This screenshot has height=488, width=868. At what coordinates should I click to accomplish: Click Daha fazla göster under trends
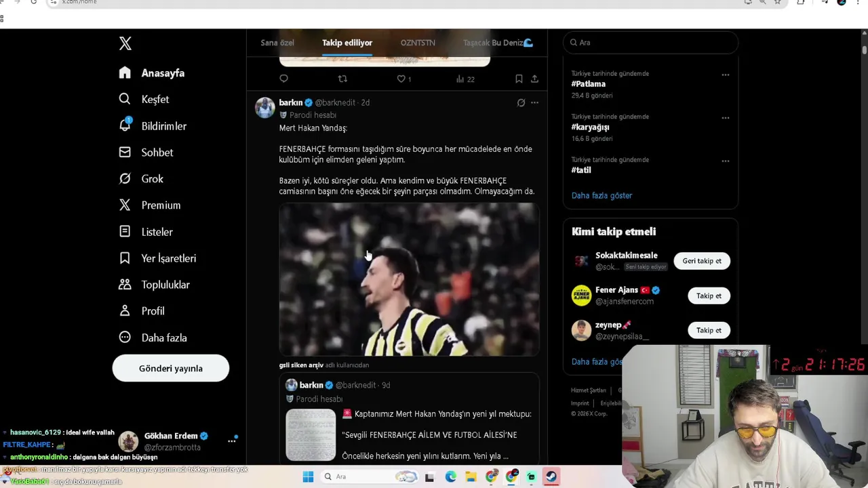tap(601, 195)
